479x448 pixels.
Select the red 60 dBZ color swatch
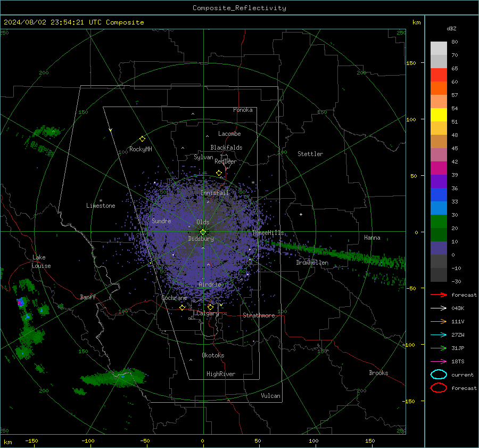click(x=439, y=75)
